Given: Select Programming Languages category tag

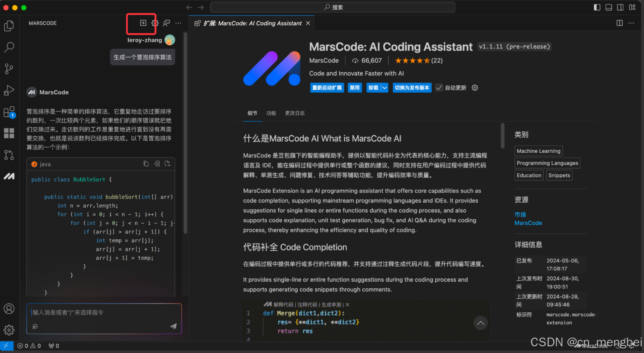Looking at the screenshot, I should [x=547, y=163].
